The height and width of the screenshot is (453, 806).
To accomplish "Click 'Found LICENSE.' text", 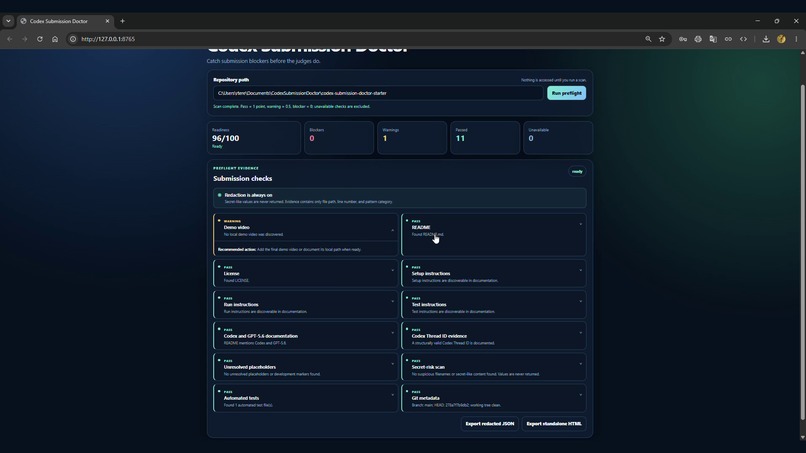I will tap(236, 281).
